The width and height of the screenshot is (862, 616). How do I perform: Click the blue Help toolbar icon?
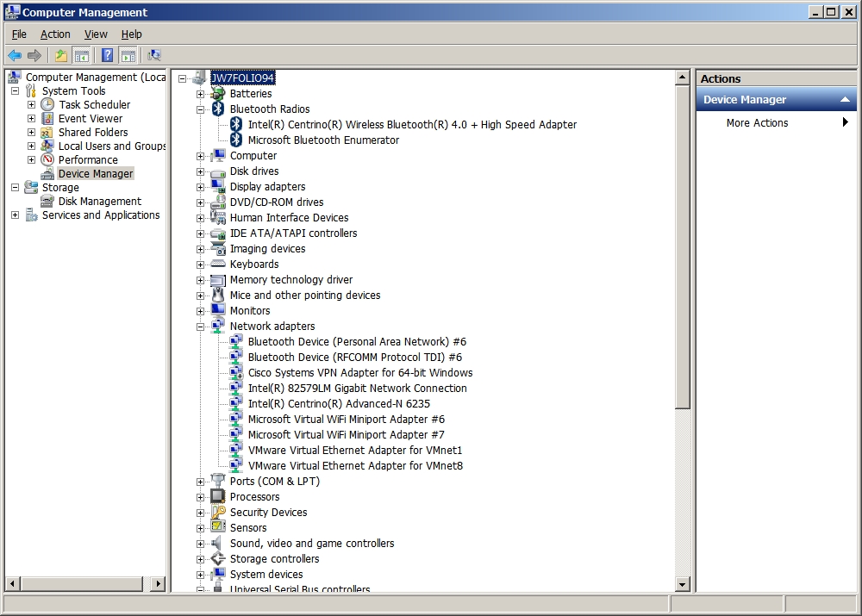[x=107, y=55]
